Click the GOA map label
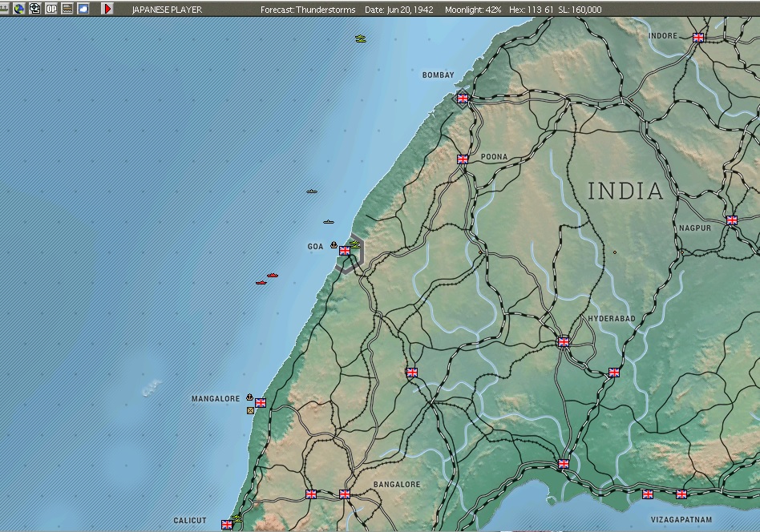Image resolution: width=760 pixels, height=532 pixels. pyautogui.click(x=315, y=247)
